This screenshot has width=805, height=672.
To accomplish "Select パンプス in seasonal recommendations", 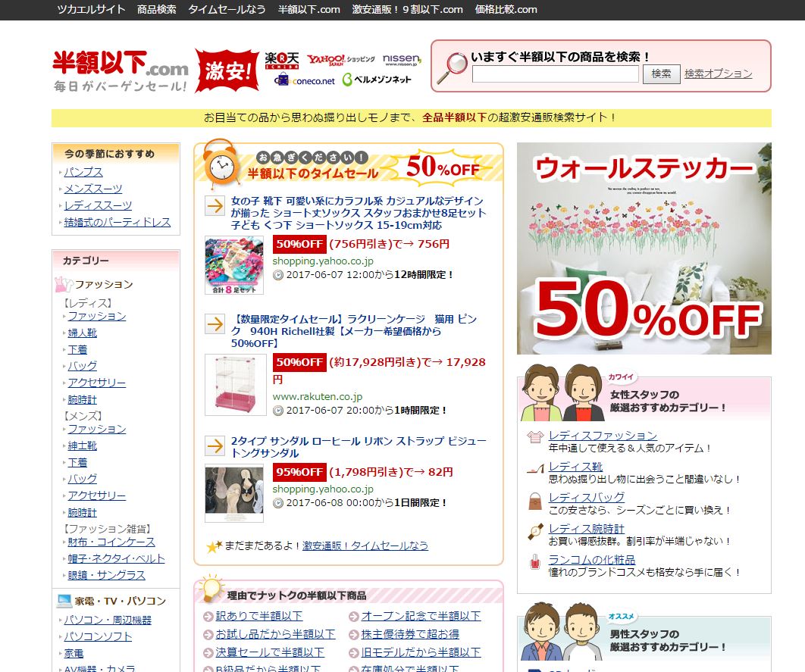I will (x=83, y=172).
